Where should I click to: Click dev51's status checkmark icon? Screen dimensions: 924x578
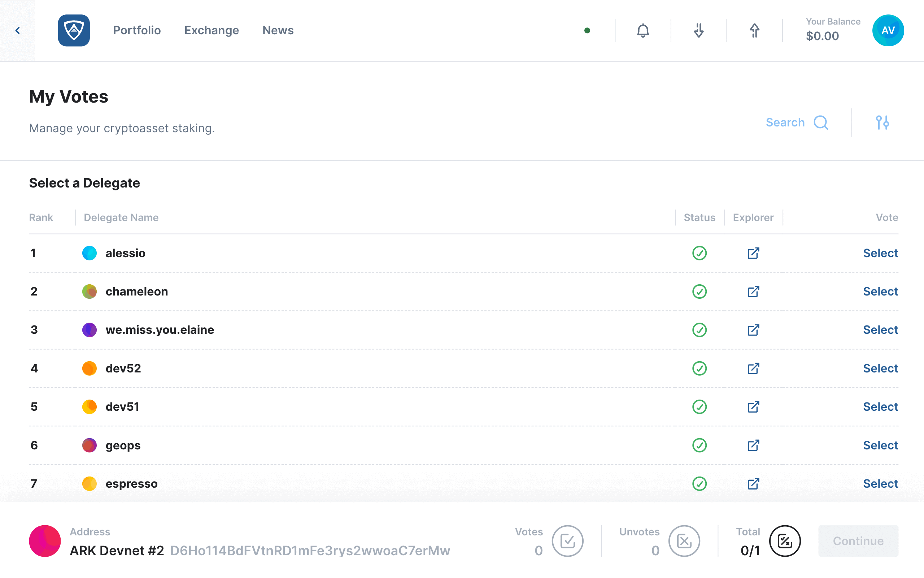699,407
